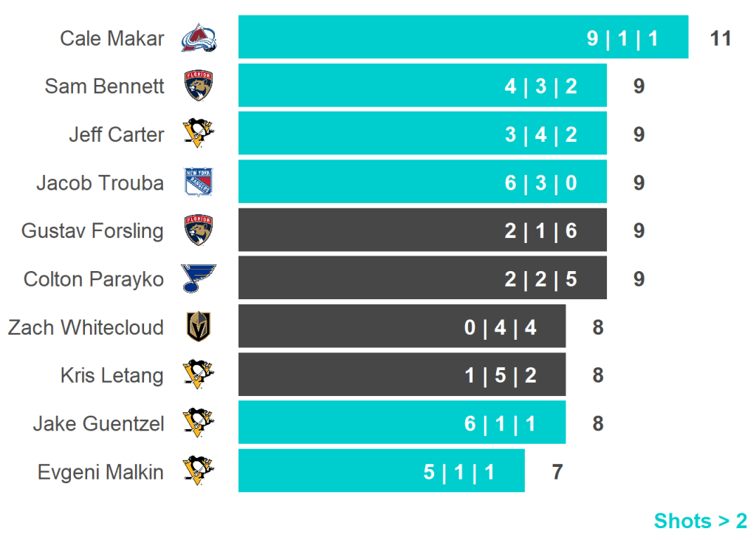
Task: Click the Penguins logo next to Jake Guentzel
Action: pyautogui.click(x=199, y=423)
